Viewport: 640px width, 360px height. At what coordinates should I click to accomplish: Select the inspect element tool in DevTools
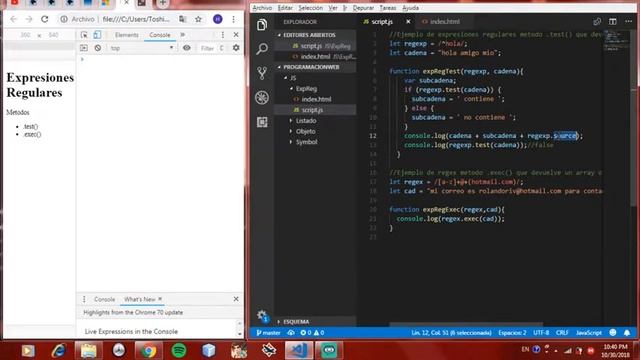[84, 35]
